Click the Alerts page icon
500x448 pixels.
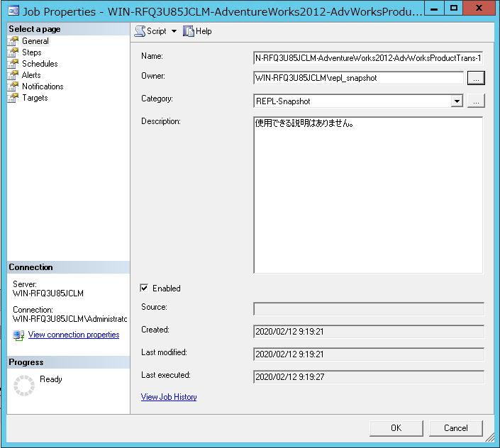pos(13,75)
